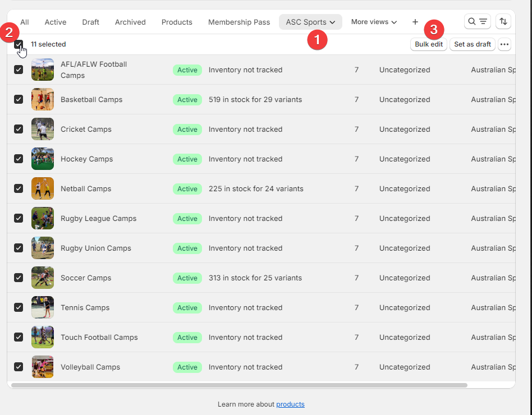Click the Rugby Union Camps product name

point(95,248)
